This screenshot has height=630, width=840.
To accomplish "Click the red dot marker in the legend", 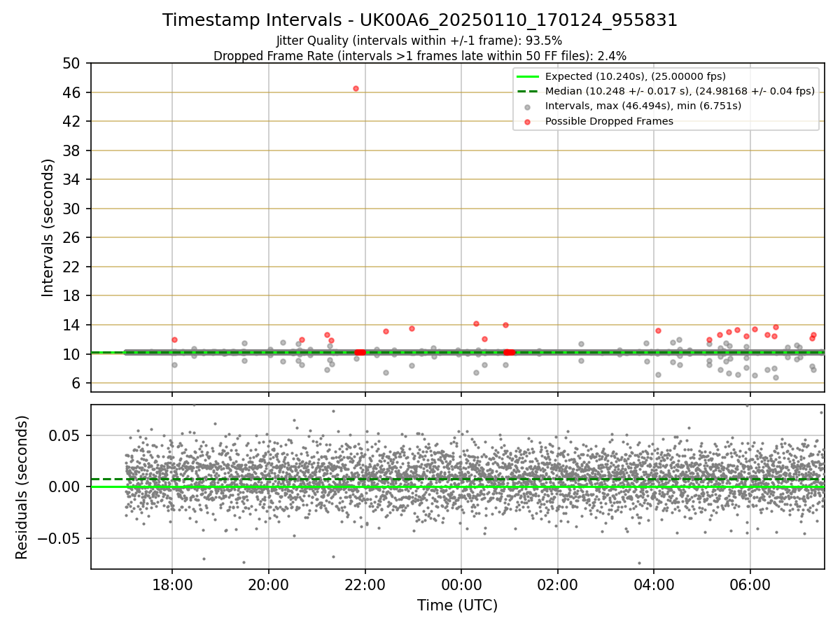I will point(528,121).
